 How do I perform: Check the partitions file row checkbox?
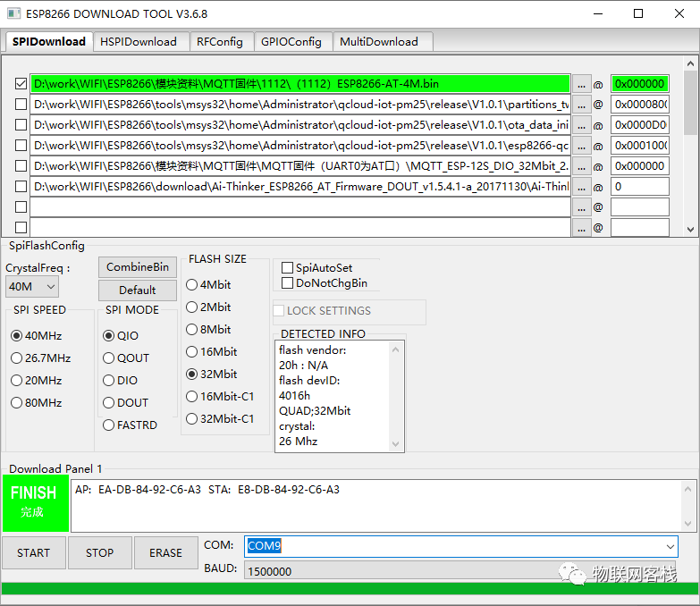click(x=21, y=104)
